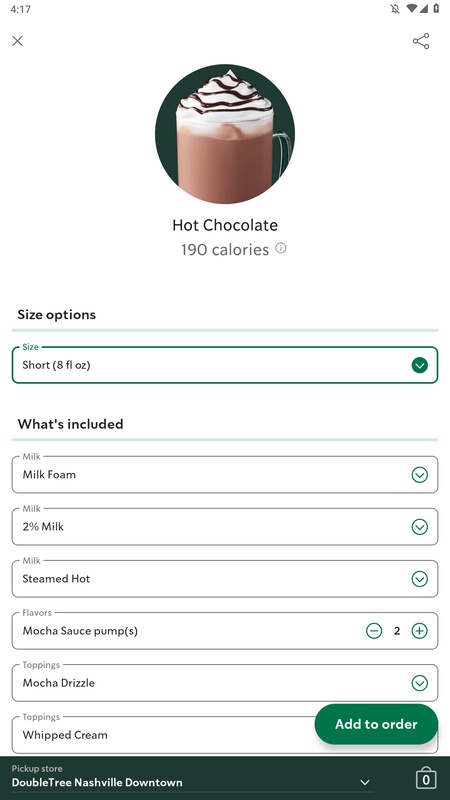Expand the pickup store chevron
Viewport: 450px width, 800px height.
(x=365, y=782)
